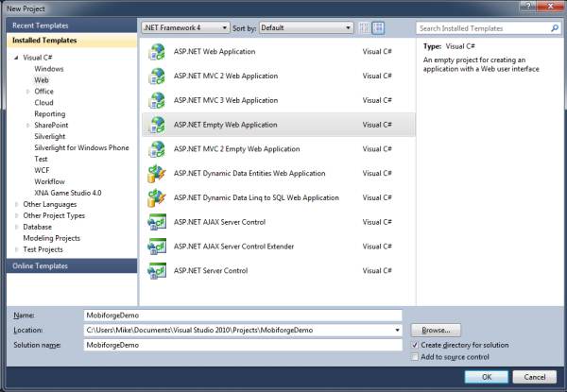Click the ASP.NET AJAX Server Control icon
The height and width of the screenshot is (392, 567).
pos(156,223)
